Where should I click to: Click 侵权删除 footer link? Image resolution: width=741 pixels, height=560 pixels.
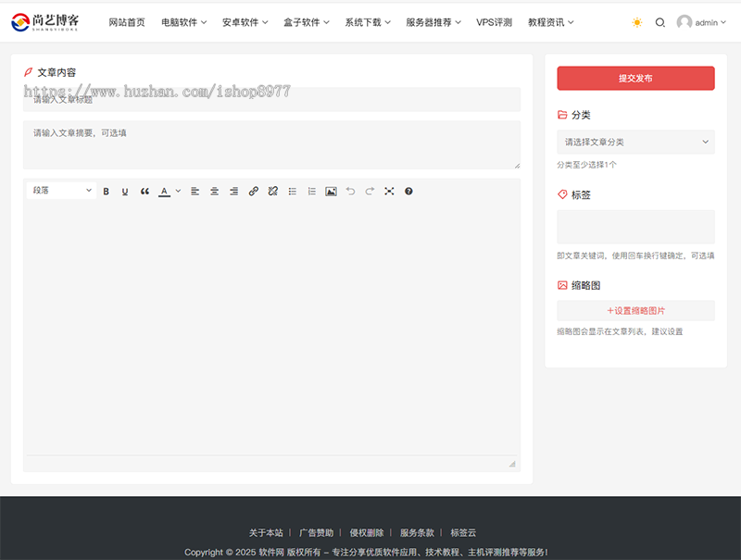pyautogui.click(x=367, y=532)
